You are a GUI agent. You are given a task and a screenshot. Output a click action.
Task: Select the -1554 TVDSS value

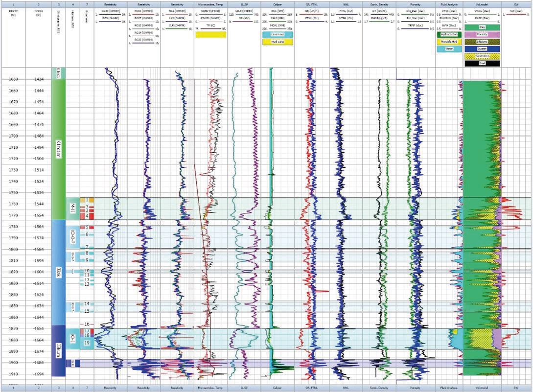coord(38,215)
